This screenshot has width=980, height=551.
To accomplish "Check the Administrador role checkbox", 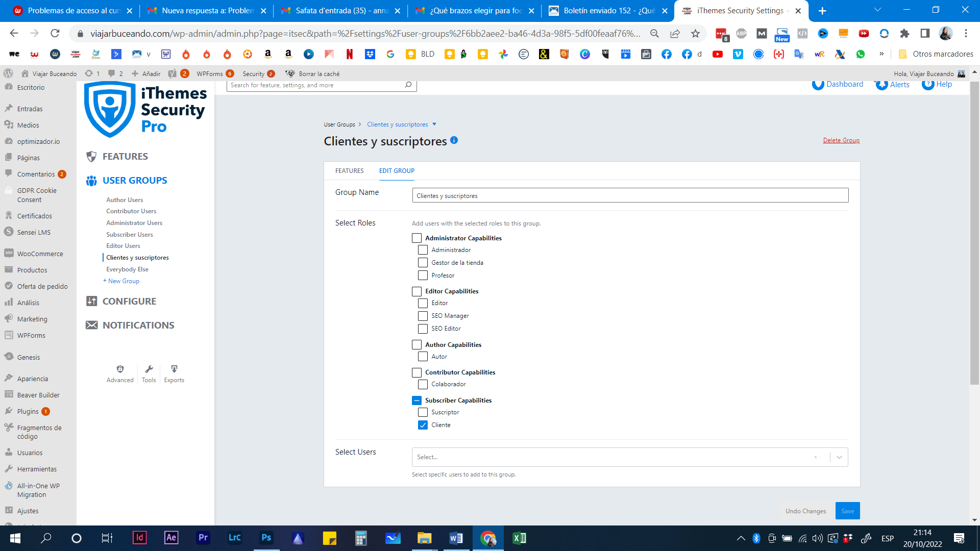I will click(423, 250).
